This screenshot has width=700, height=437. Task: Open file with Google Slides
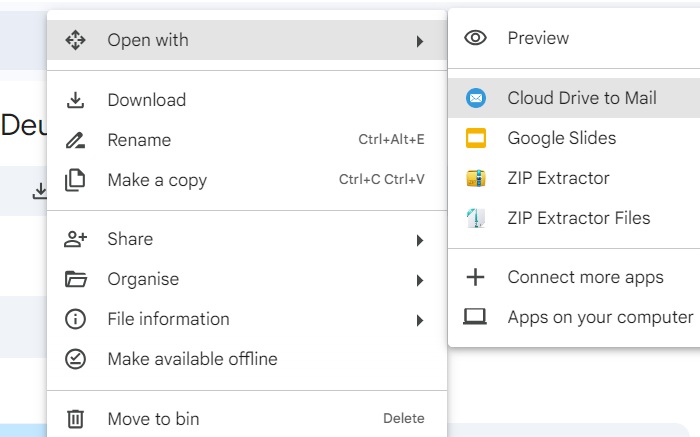[x=574, y=138]
